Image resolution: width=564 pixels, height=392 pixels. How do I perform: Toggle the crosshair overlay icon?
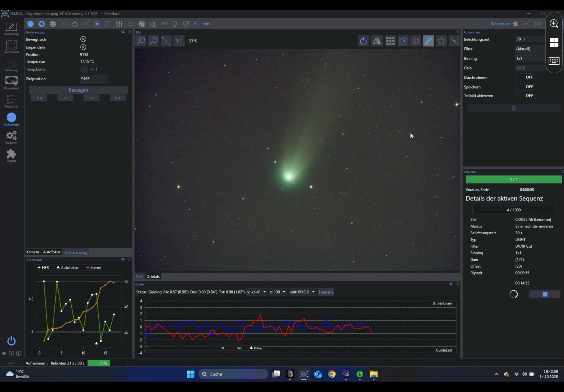click(416, 41)
